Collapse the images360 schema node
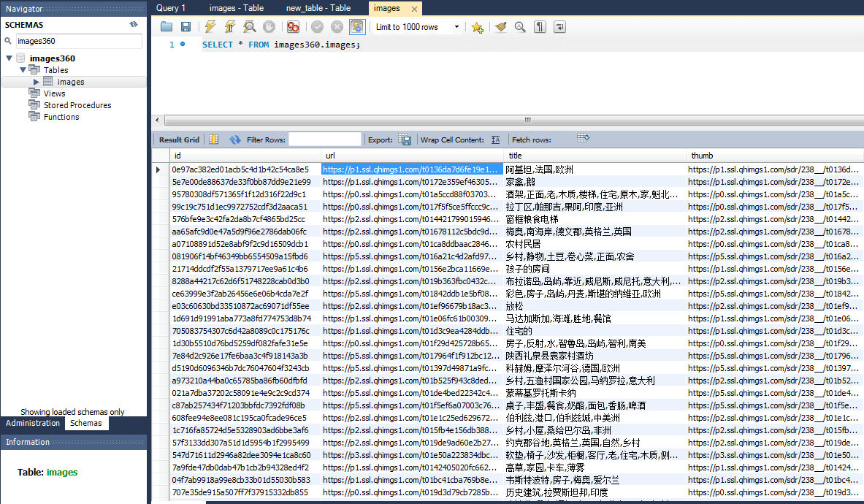 coord(9,58)
